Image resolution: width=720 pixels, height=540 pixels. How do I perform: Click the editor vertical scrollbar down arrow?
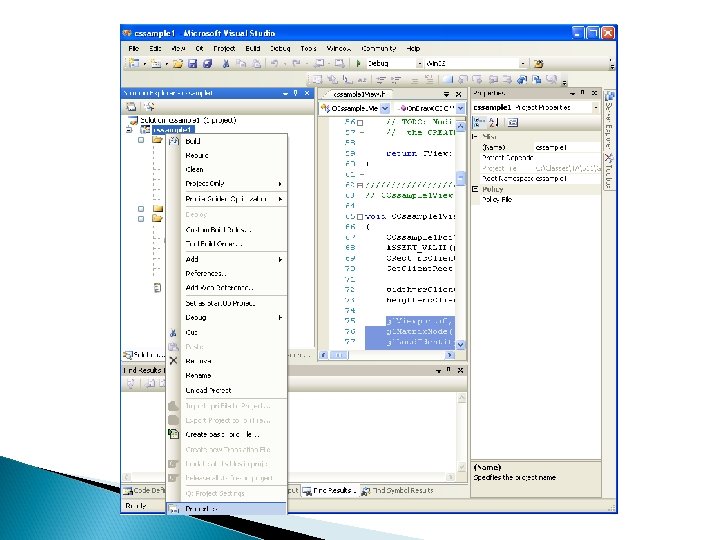tap(461, 344)
